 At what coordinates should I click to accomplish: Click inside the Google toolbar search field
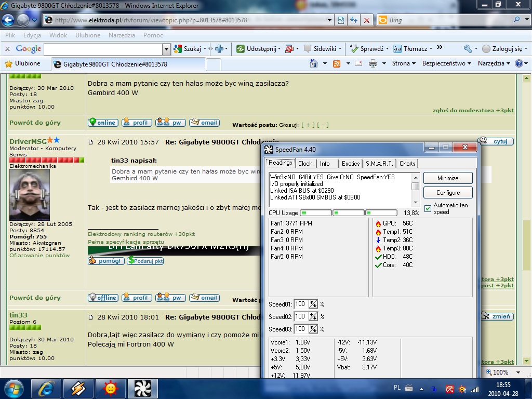click(x=103, y=49)
